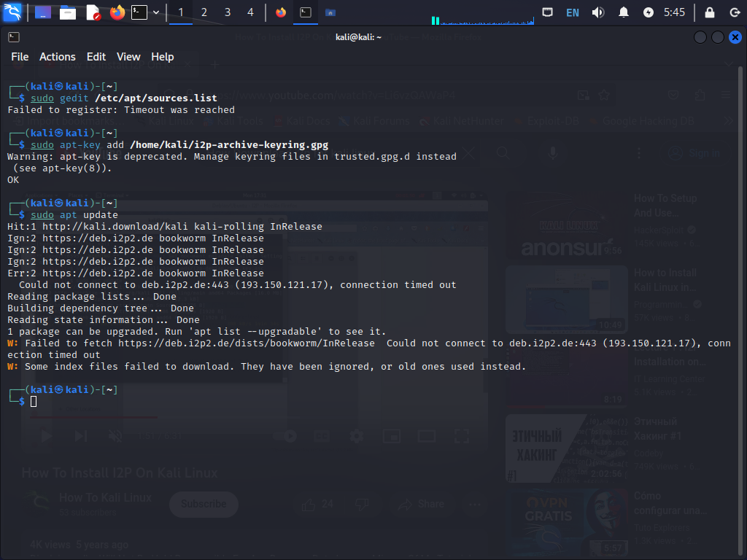The image size is (747, 560).
Task: Launch the text editor from the panel
Action: pos(93,12)
